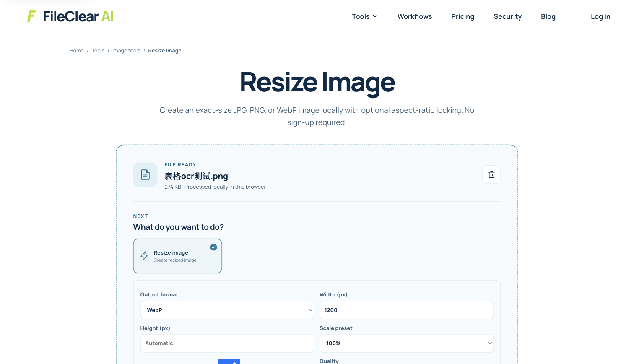
Task: Click 'Processed locally in this browser' text
Action: point(225,187)
